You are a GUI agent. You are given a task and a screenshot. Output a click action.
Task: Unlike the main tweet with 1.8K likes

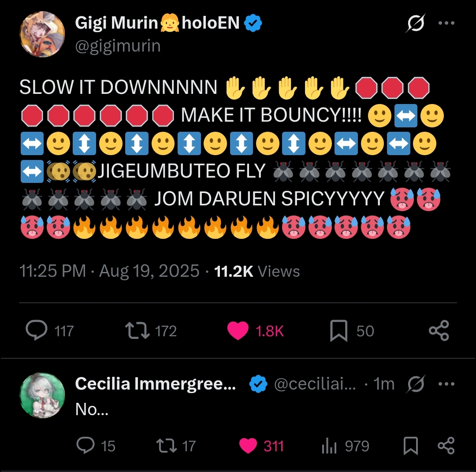238,331
